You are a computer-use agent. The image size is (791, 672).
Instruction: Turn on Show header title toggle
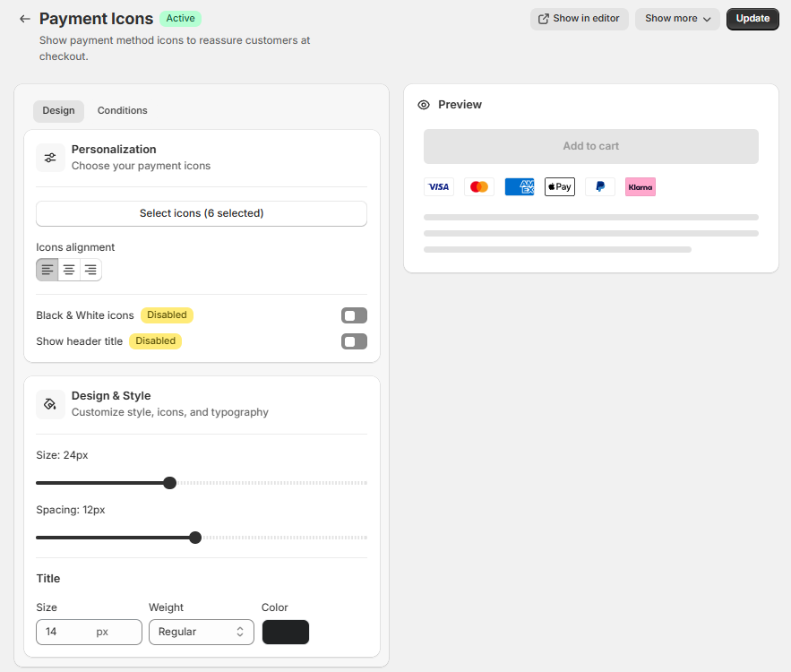pos(354,341)
